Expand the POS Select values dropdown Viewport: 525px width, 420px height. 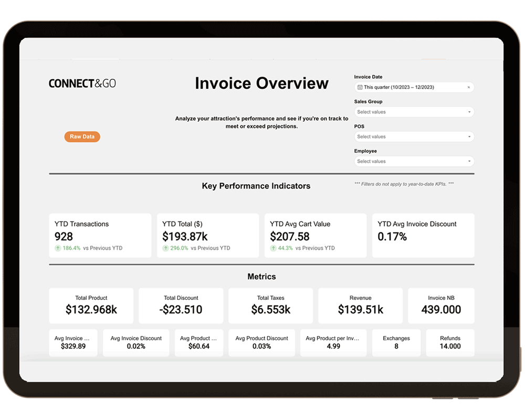coord(414,136)
